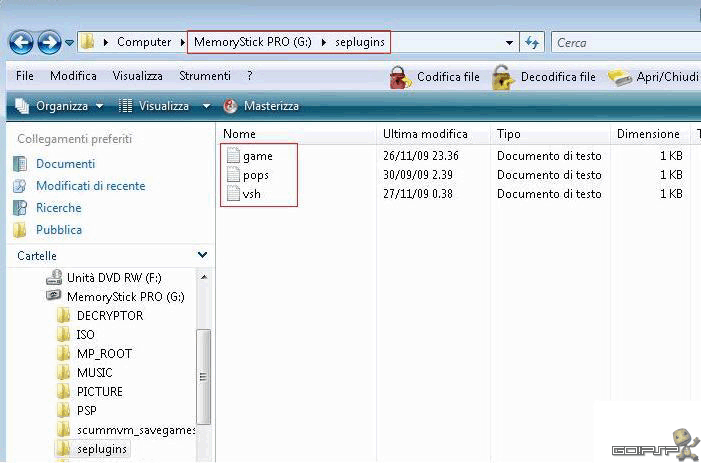Screen dimensions: 701x463
Task: Select the seplugins folder in tree
Action: click(x=102, y=449)
